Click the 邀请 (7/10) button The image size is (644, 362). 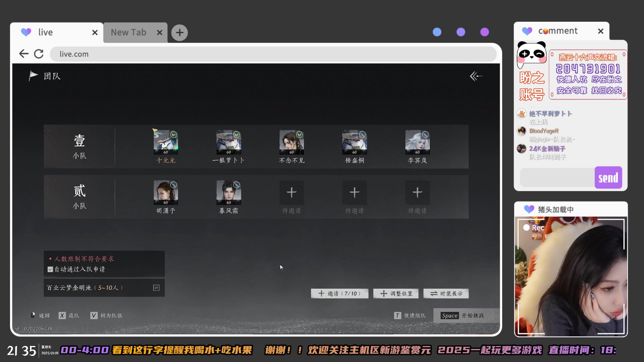[339, 294]
